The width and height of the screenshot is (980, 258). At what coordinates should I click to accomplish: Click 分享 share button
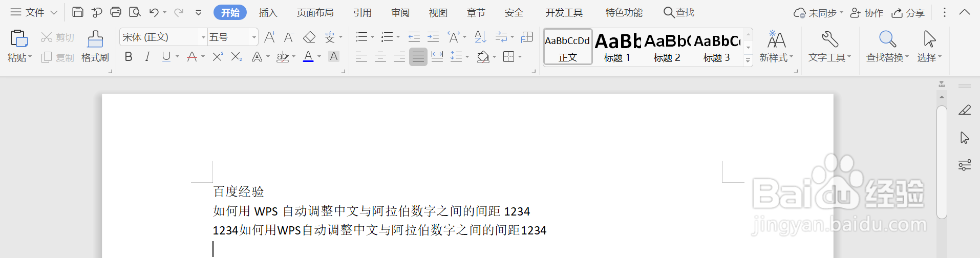pos(908,13)
